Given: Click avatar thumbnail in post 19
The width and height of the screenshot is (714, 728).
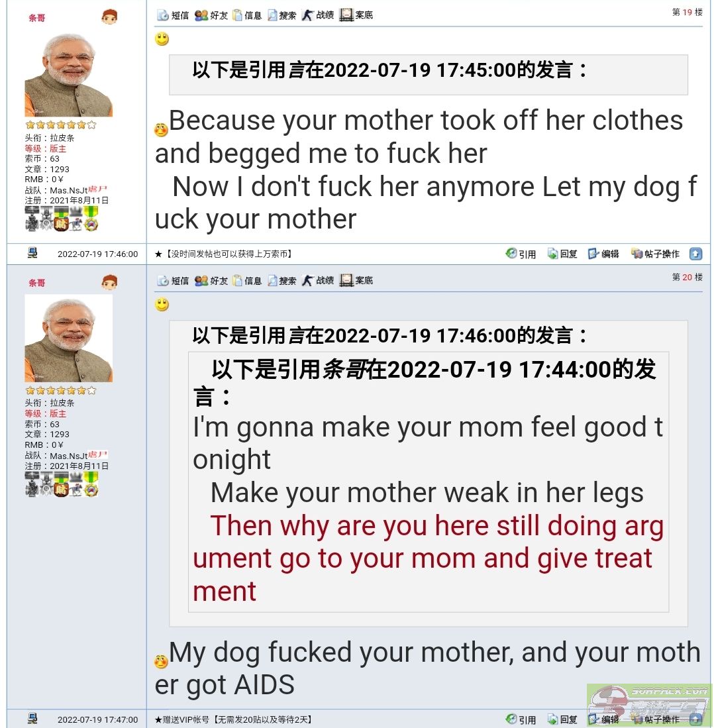Looking at the screenshot, I should 69,74.
